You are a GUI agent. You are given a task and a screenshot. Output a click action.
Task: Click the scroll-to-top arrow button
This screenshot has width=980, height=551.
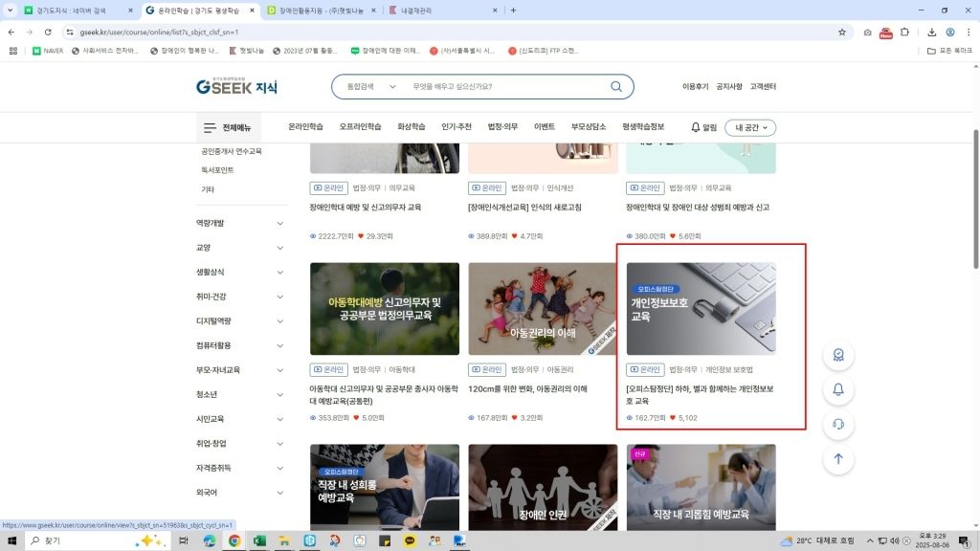838,458
